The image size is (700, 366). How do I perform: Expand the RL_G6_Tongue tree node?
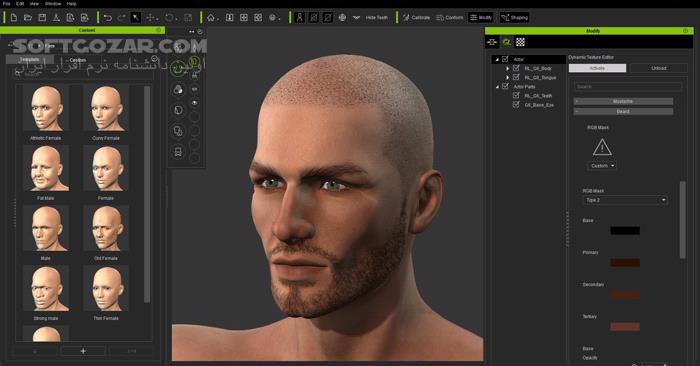pos(508,78)
